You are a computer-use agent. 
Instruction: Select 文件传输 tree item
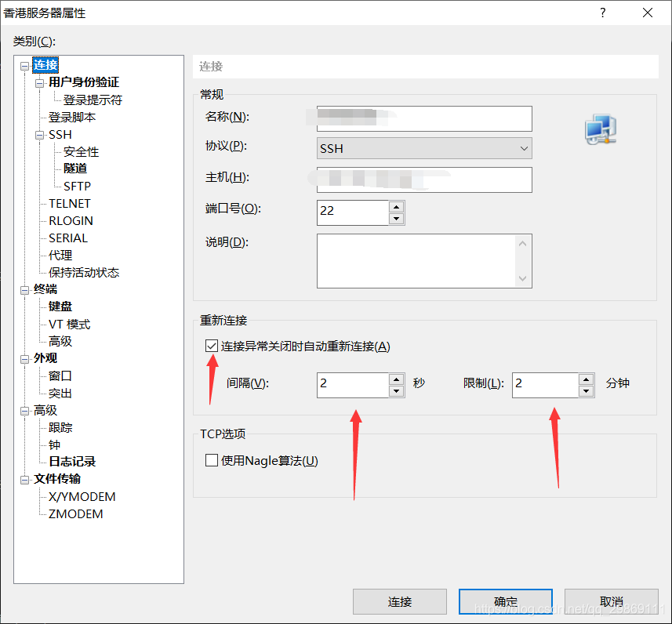tap(57, 479)
